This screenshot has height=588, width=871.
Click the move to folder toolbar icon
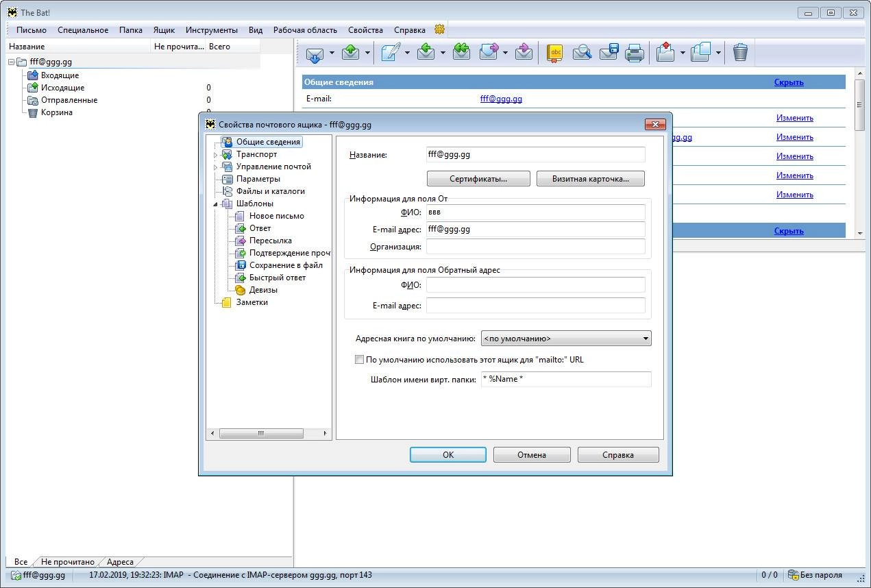666,53
